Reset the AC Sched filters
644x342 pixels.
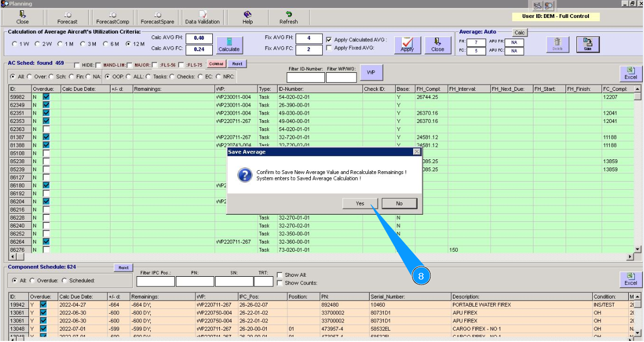click(237, 64)
